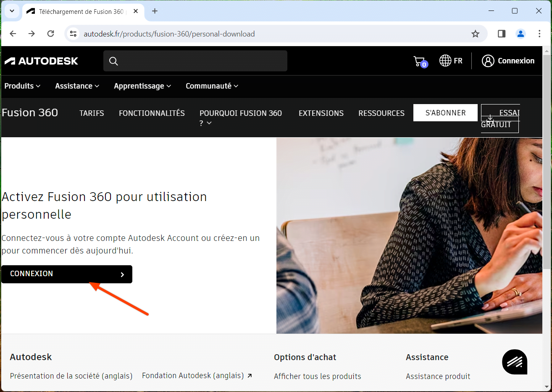Expand the Produits dropdown
The height and width of the screenshot is (392, 552).
click(x=22, y=86)
